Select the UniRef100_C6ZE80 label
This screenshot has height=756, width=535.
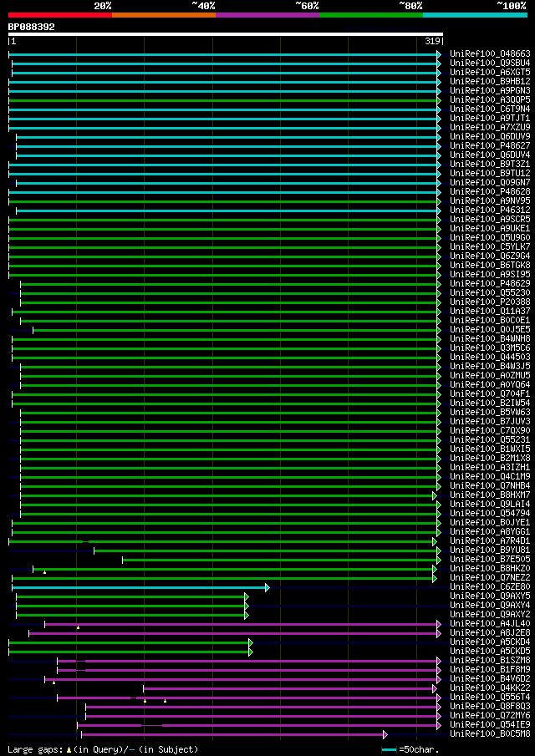pos(490,587)
